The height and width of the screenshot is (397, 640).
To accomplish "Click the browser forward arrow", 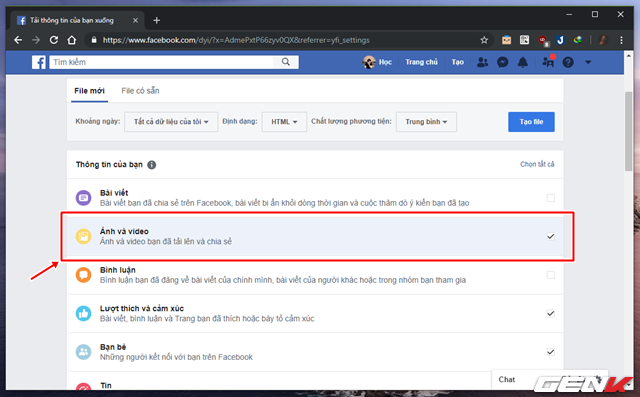I will click(36, 40).
